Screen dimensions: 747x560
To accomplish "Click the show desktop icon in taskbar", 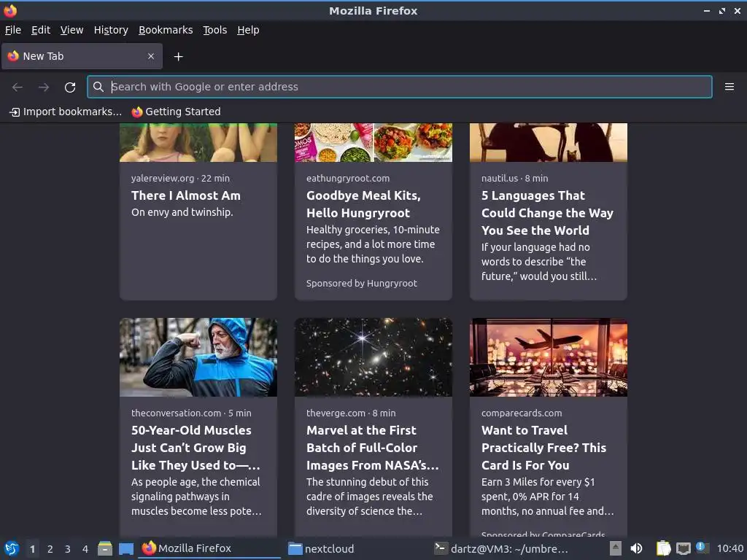I will click(x=125, y=548).
